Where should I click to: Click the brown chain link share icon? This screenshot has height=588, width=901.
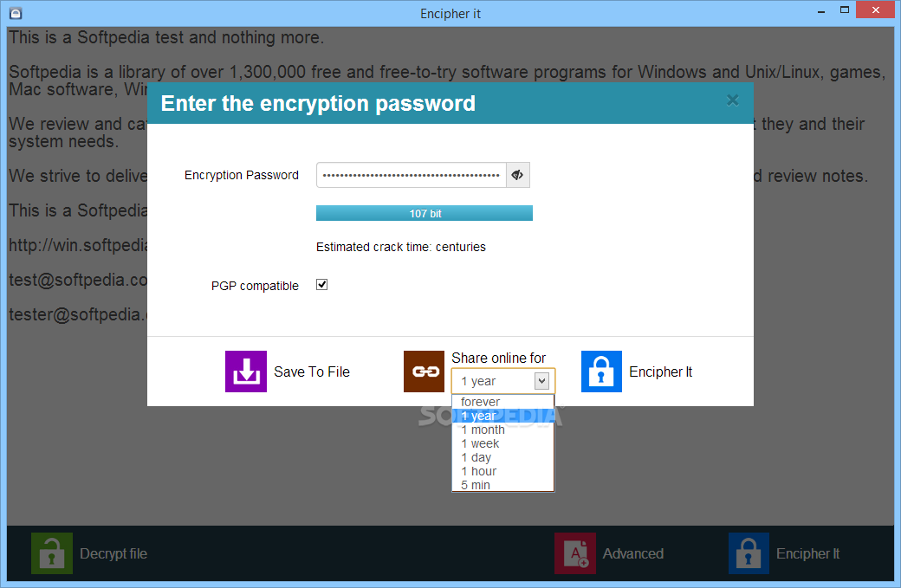(x=424, y=372)
